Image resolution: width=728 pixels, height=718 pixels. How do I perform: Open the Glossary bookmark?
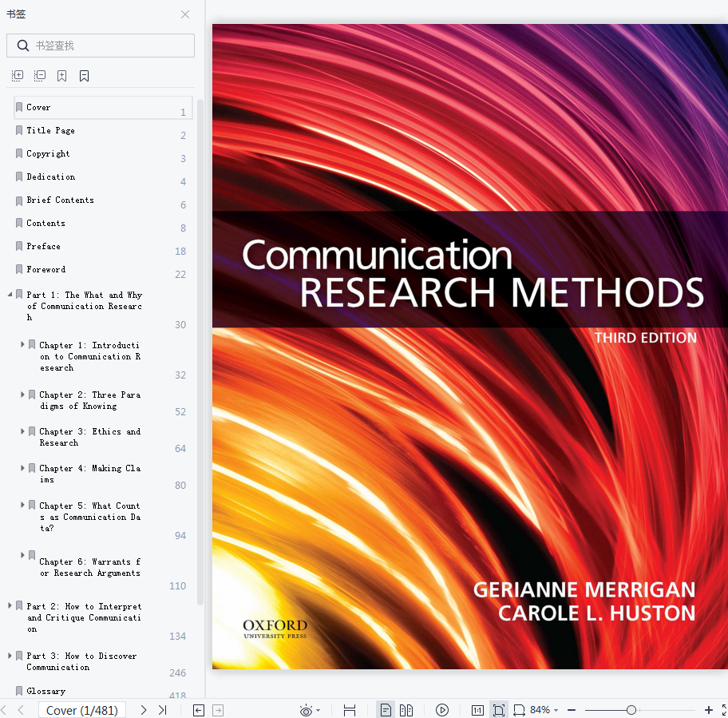46,691
